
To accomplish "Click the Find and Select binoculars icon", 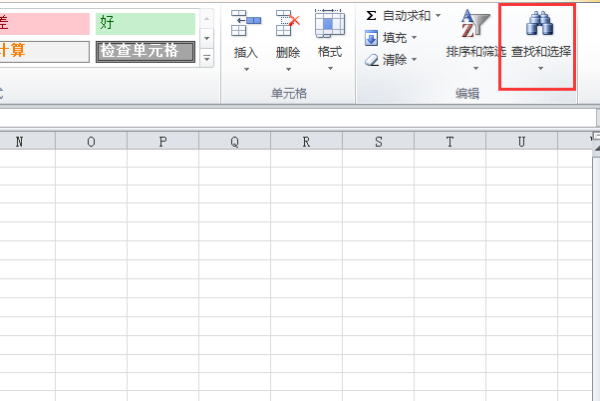I will 539,23.
